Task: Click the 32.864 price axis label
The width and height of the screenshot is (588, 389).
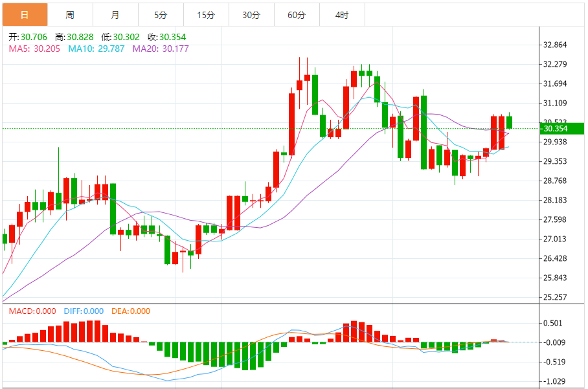Action: tap(555, 45)
